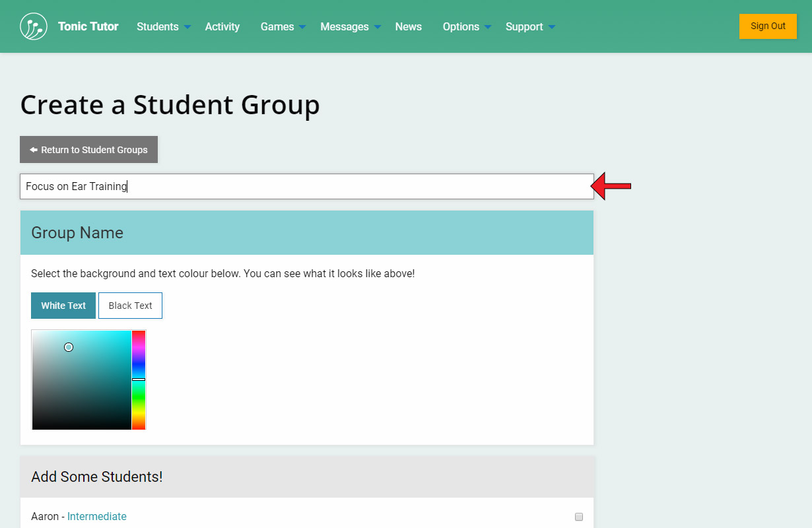Go to the News page
This screenshot has height=528, width=812.
tap(408, 26)
